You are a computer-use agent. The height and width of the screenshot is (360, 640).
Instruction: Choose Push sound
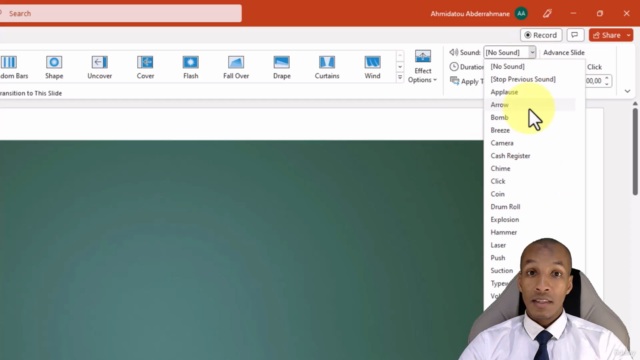click(x=498, y=258)
